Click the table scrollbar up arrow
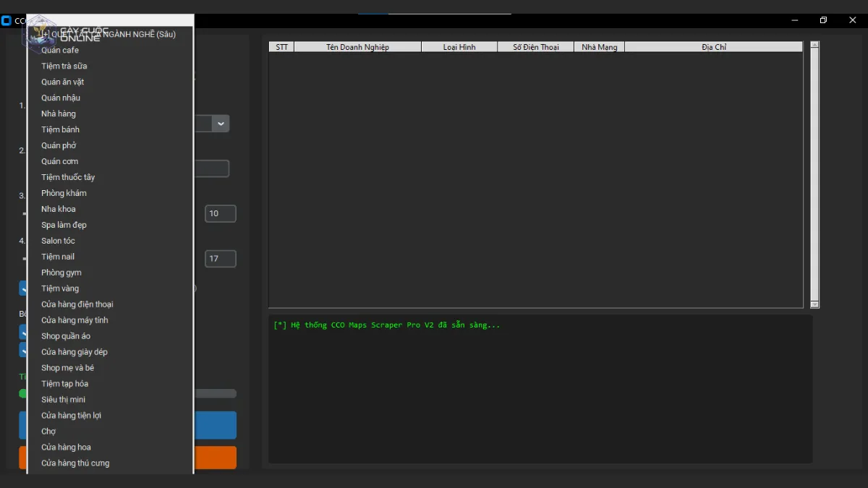868x488 pixels. [x=814, y=46]
